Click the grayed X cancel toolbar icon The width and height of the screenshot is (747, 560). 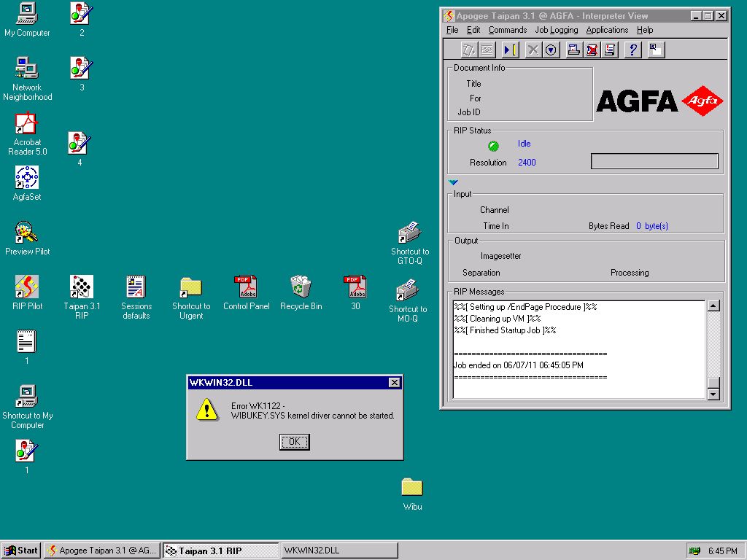pyautogui.click(x=533, y=50)
